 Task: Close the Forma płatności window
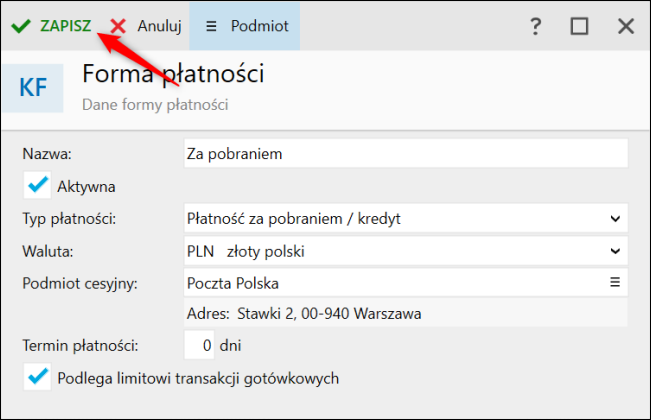[x=626, y=26]
